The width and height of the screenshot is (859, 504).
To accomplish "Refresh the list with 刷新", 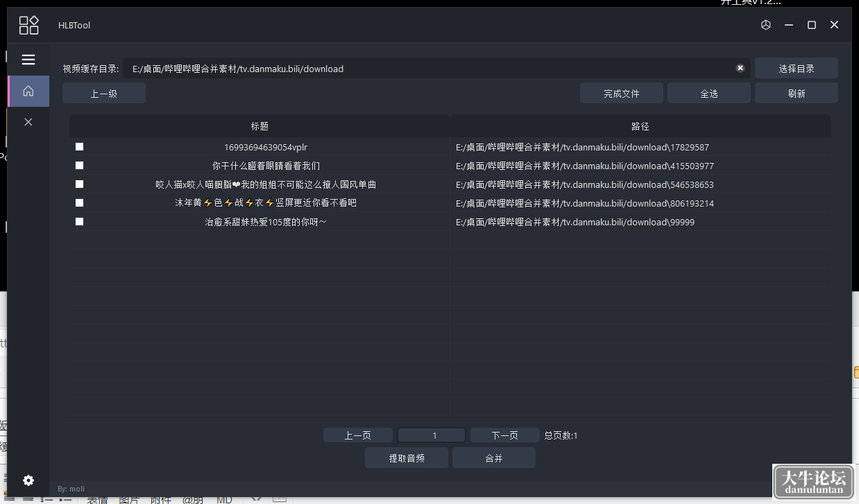I will (x=797, y=94).
